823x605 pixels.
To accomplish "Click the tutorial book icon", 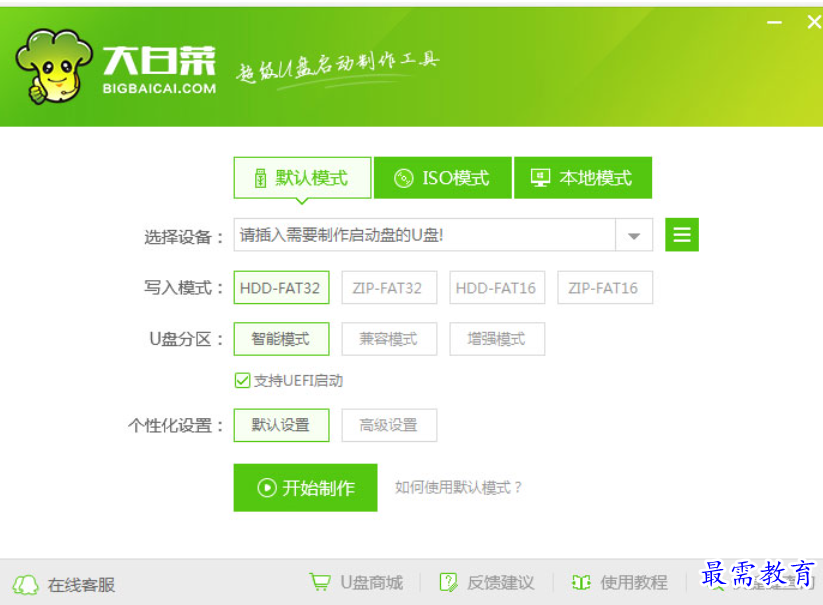I will pos(581,582).
